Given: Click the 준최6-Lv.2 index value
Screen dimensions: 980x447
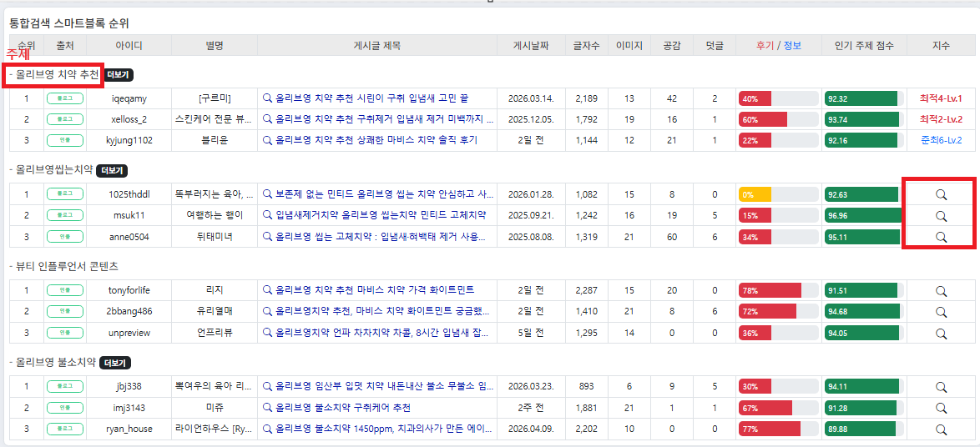Looking at the screenshot, I should click(940, 140).
